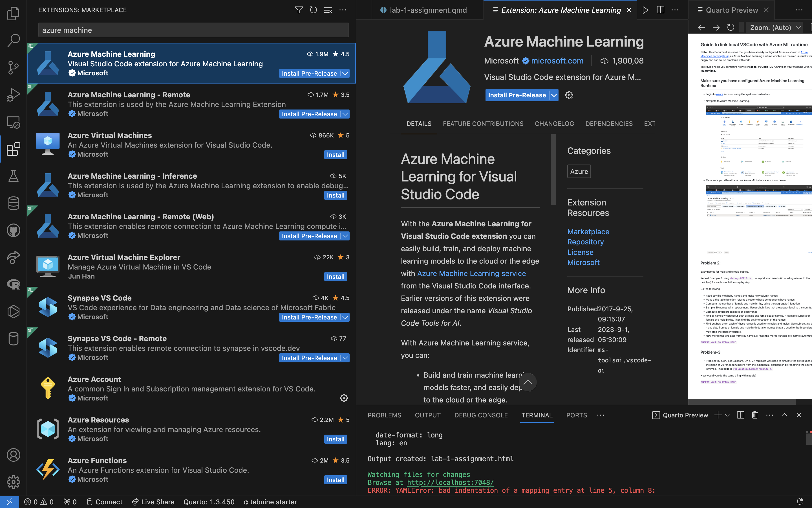Open install dropdown in extension detail header
The width and height of the screenshot is (812, 508).
[x=554, y=95]
